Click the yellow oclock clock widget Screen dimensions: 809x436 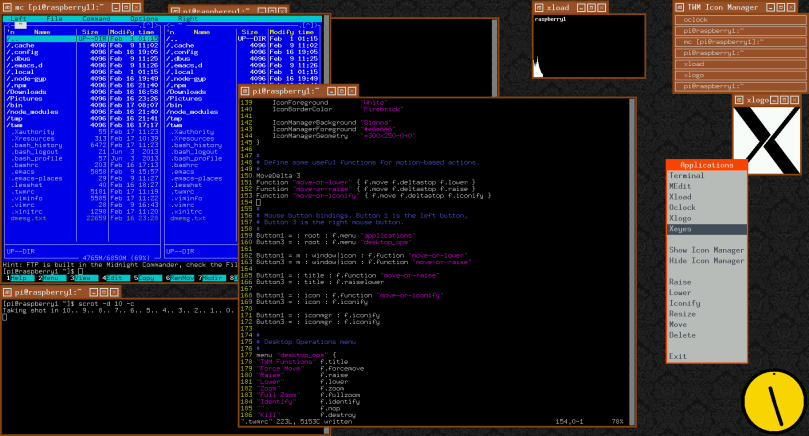coord(773,401)
